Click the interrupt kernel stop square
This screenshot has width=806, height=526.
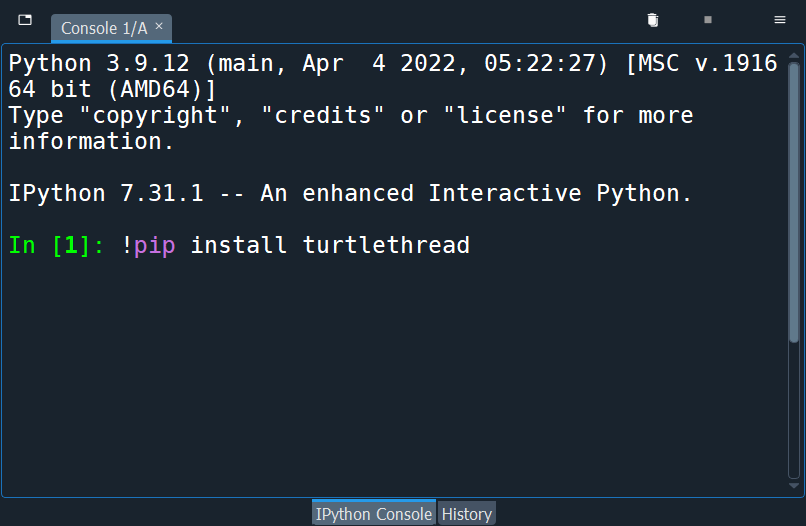[x=708, y=20]
